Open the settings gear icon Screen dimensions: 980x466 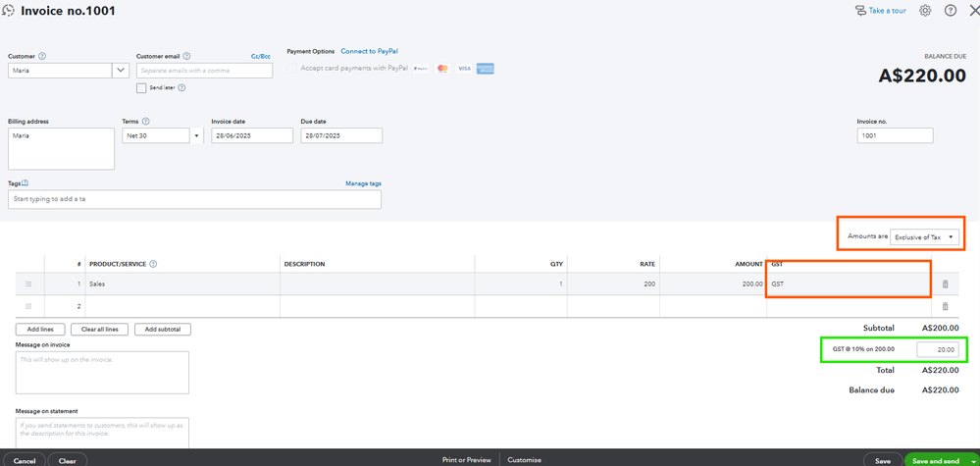pos(926,11)
